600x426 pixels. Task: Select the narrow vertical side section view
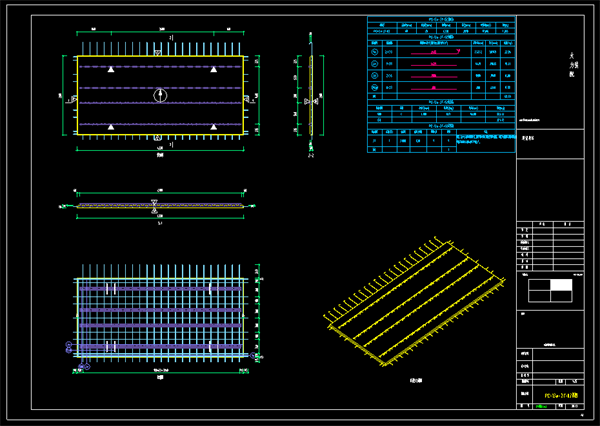click(311, 95)
